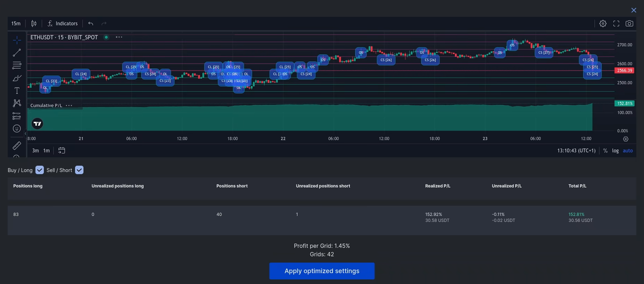Toggle the Sell / Short checkbox
The image size is (644, 284).
click(x=79, y=170)
